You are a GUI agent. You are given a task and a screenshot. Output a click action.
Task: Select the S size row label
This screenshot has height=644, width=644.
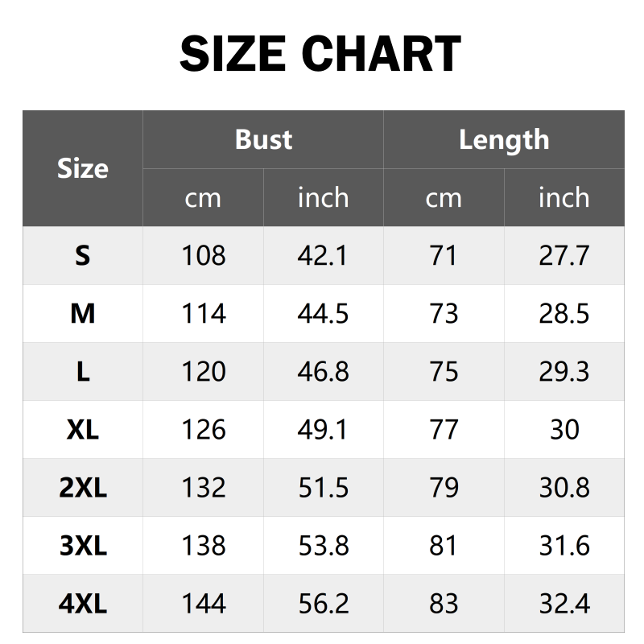coord(83,255)
